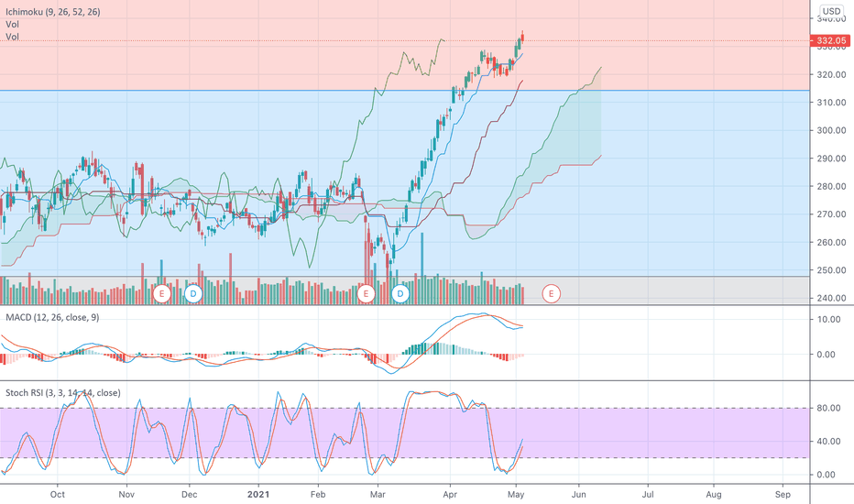The width and height of the screenshot is (854, 504).
Task: Click the 250.00 price axis label
Action: 832,270
